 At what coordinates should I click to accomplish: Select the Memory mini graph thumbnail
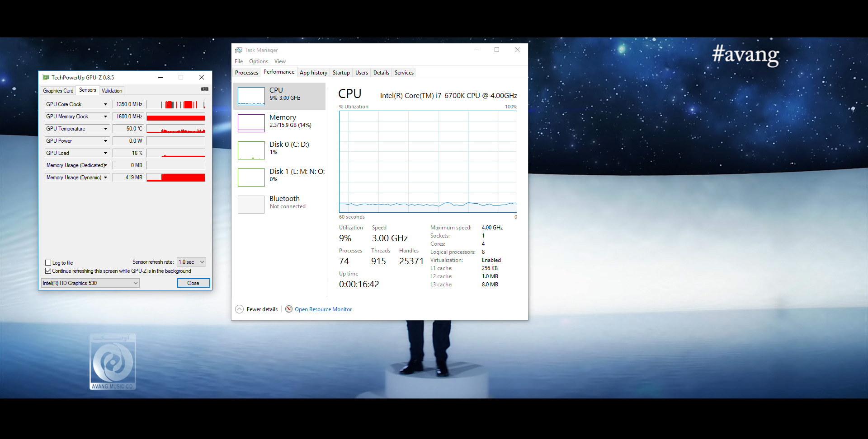point(251,123)
